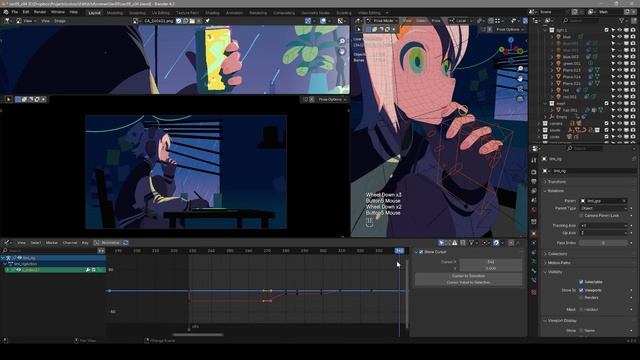Open the View Layer properties tab
Image resolution: width=640 pixels, height=360 pixels.
533,191
